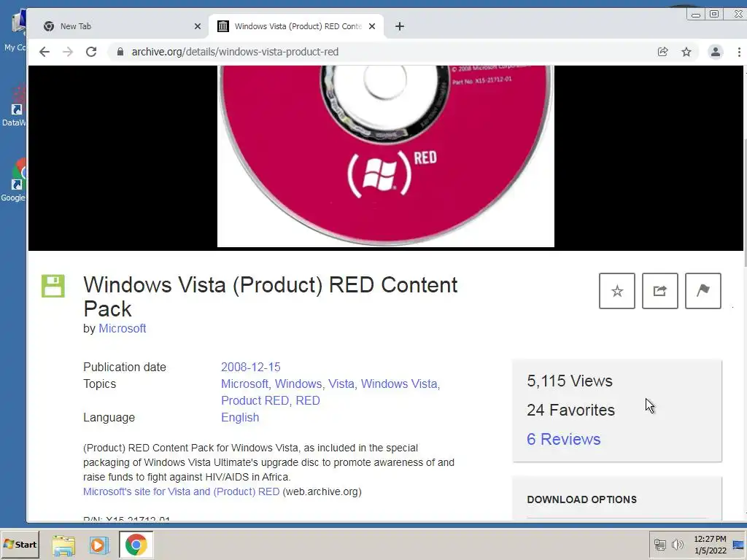Click the 5,115 Views text
The width and height of the screenshot is (747, 560).
[569, 381]
